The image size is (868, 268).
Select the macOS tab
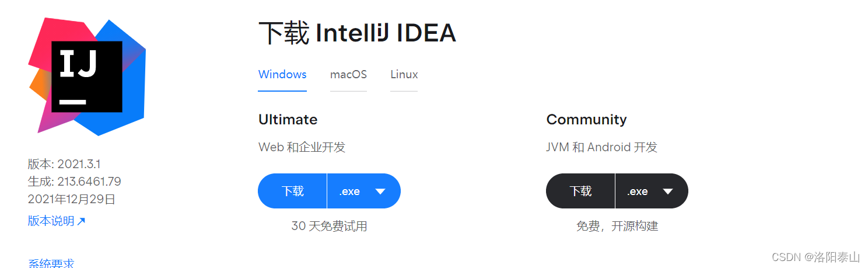348,75
